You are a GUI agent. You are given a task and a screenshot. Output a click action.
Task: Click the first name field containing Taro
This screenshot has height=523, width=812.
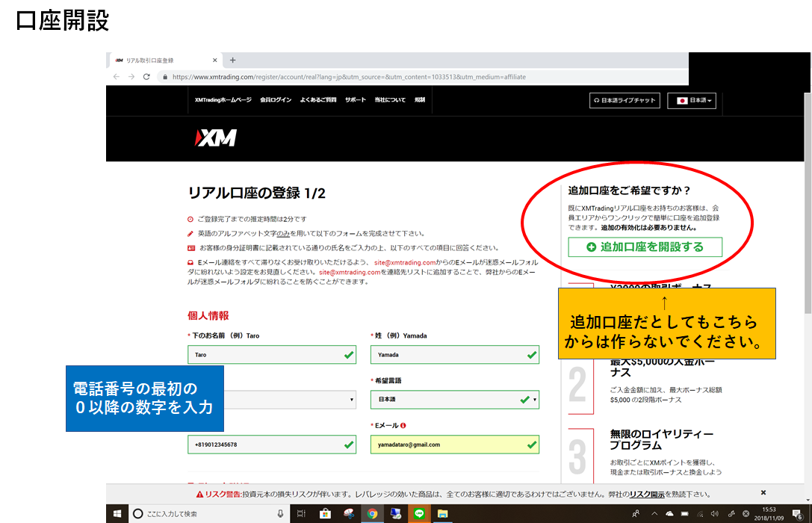pos(272,355)
